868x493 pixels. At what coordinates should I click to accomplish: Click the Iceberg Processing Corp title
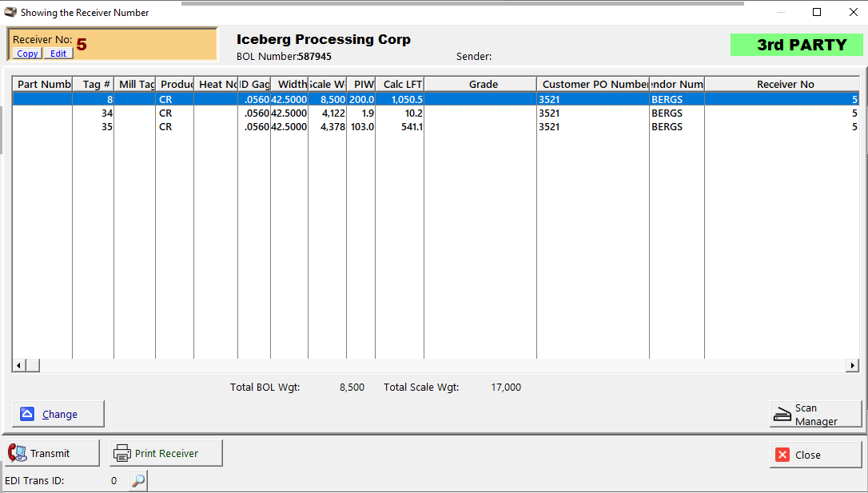(323, 39)
